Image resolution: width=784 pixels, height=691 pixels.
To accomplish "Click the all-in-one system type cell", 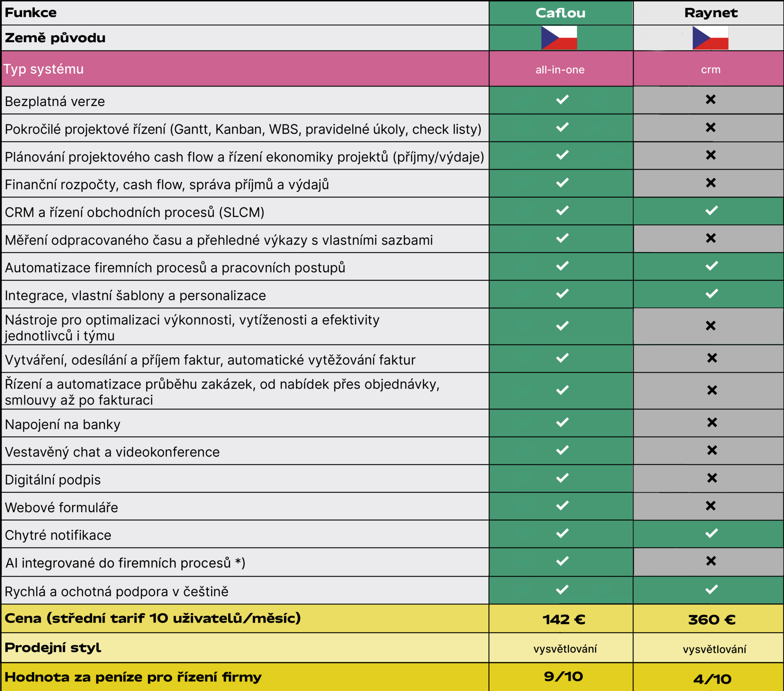I will click(x=560, y=70).
